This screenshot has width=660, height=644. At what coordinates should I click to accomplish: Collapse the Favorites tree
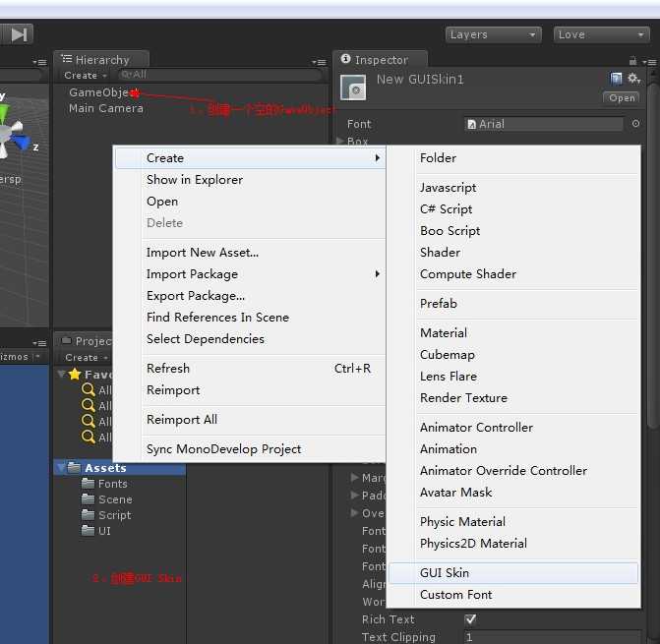tap(61, 374)
